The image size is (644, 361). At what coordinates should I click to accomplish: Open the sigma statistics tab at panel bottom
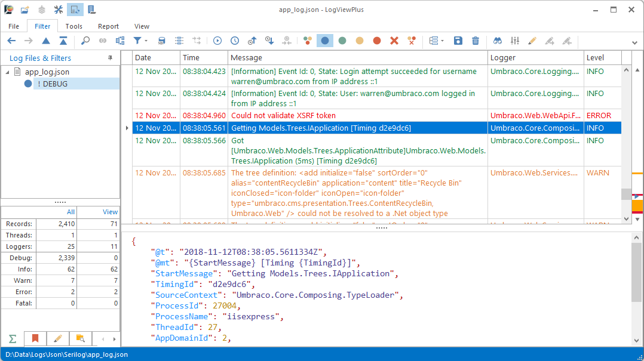[13, 339]
